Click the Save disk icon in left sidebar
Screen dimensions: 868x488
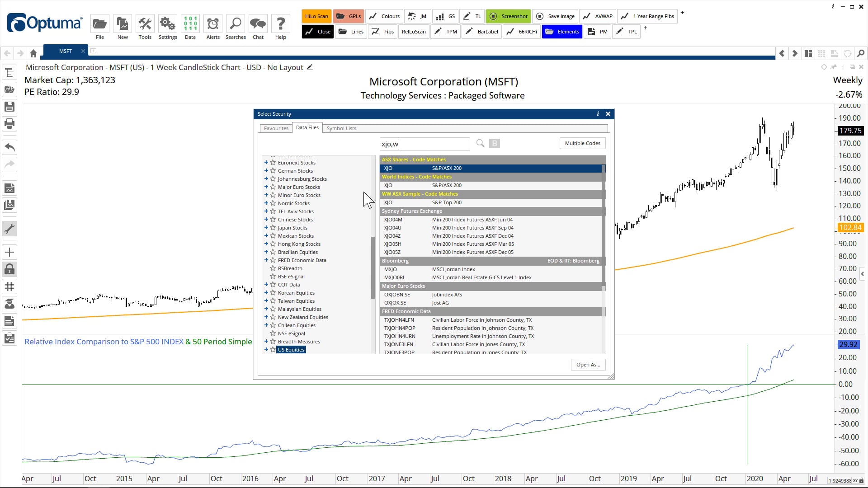(9, 107)
